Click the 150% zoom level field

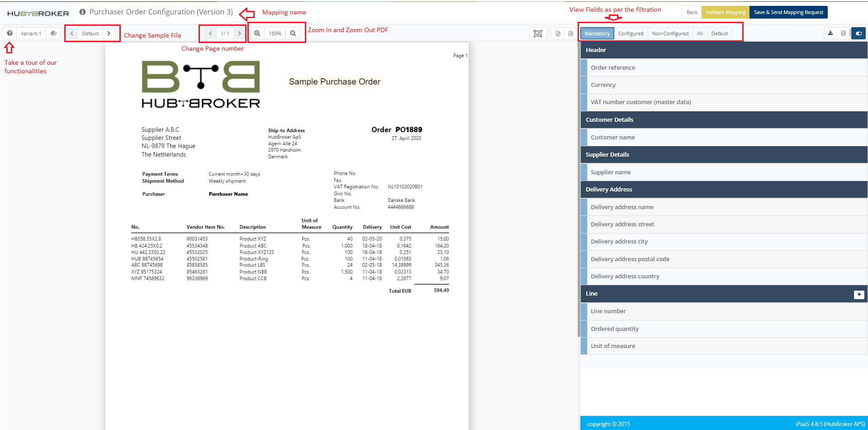coord(275,33)
